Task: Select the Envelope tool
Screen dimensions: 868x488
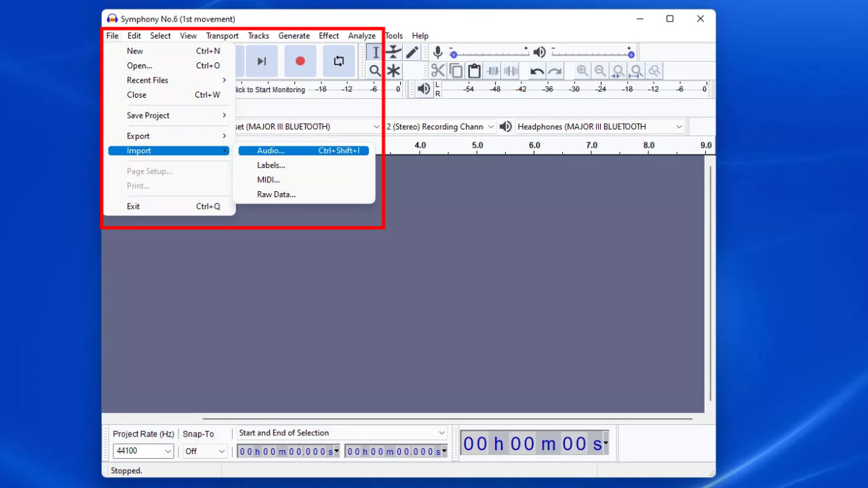Action: 393,52
